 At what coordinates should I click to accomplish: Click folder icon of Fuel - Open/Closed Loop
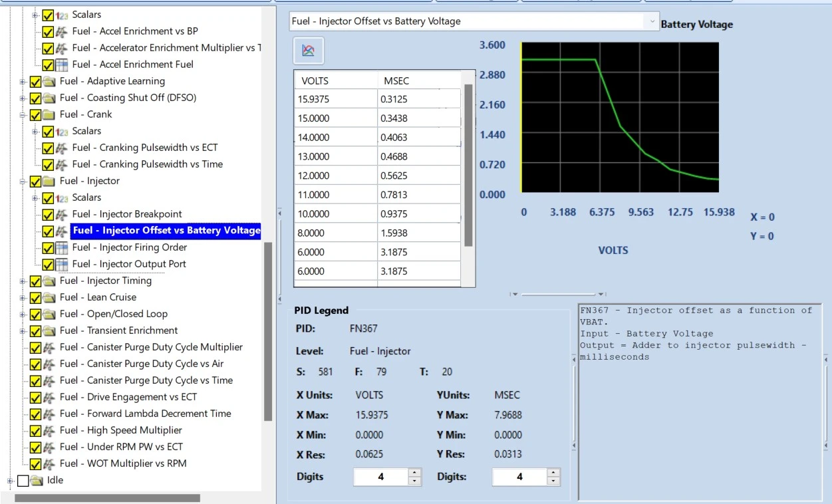50,314
